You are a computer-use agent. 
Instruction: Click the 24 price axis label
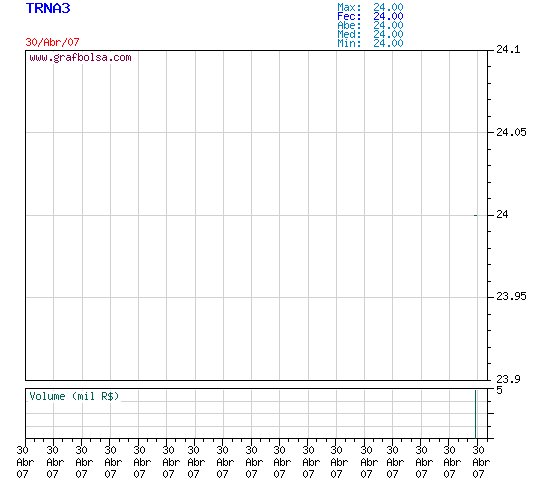(x=502, y=214)
